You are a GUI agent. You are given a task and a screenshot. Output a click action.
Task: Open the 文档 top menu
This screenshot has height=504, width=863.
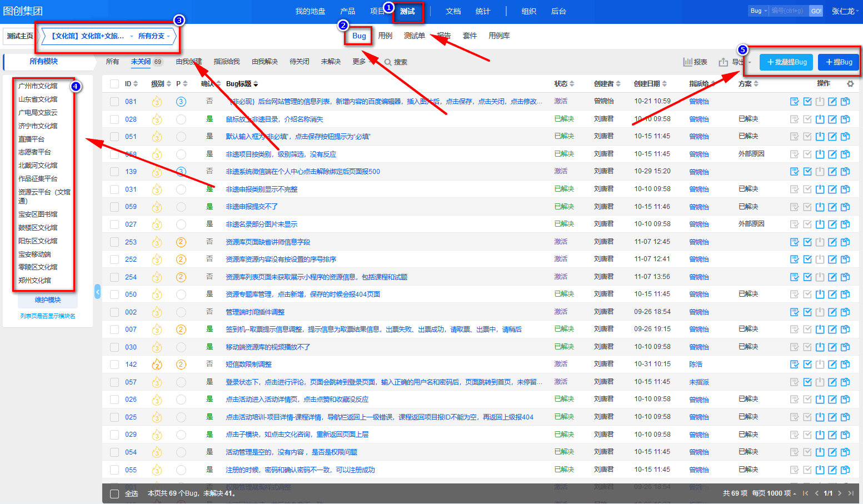click(453, 11)
